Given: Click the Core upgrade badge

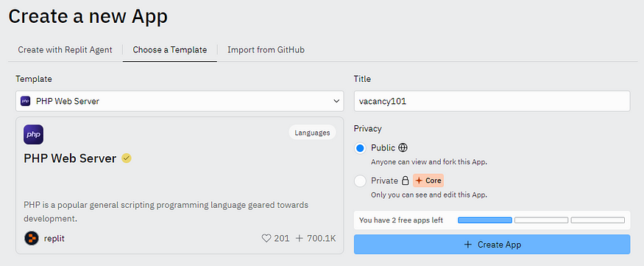Looking at the screenshot, I should point(428,181).
